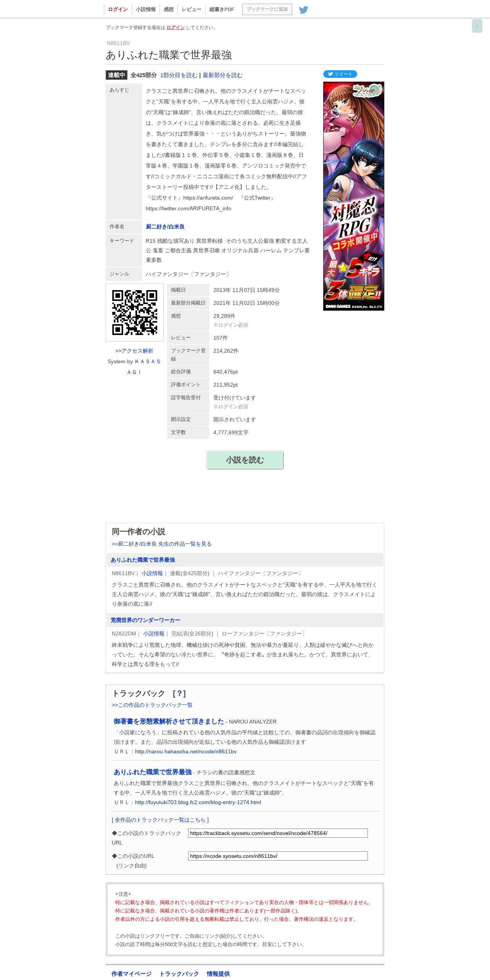This screenshot has height=980, width=490.
Task: Open 全作品のトラックバック一覧はこちら link
Action: click(160, 820)
